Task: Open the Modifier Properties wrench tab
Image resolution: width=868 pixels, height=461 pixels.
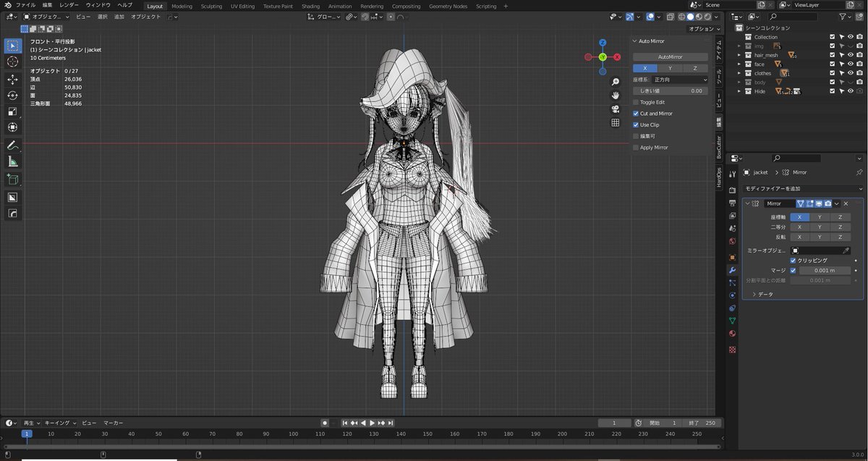Action: pos(731,270)
